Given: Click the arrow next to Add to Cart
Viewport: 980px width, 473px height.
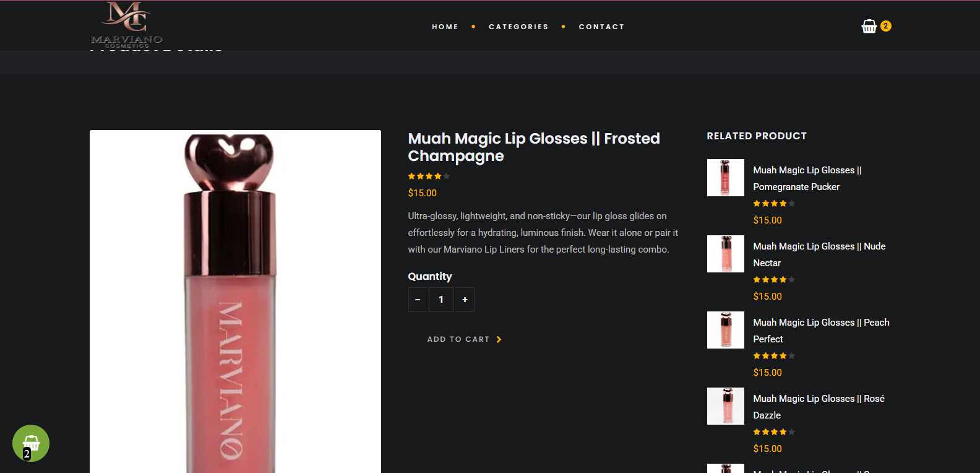Looking at the screenshot, I should tap(499, 339).
